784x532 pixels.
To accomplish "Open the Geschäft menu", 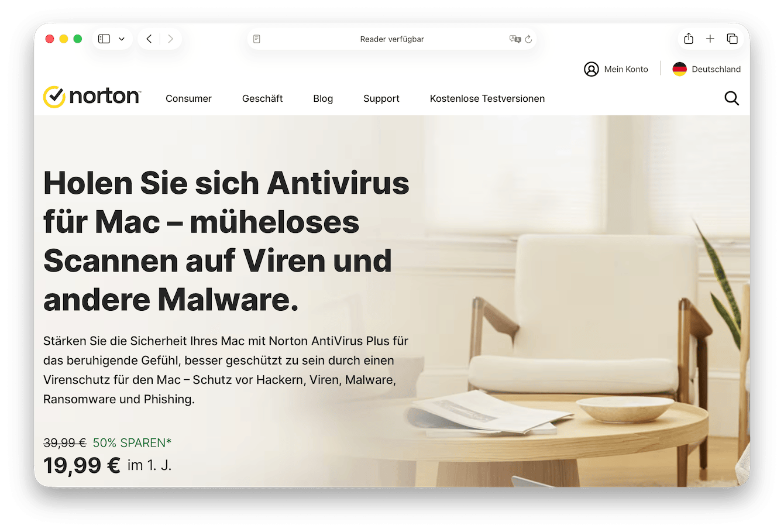I will 262,98.
